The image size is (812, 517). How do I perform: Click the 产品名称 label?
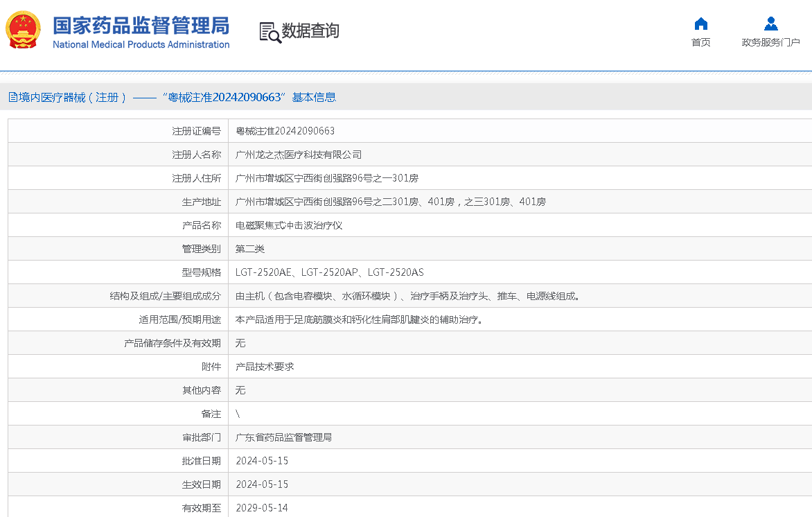(202, 225)
